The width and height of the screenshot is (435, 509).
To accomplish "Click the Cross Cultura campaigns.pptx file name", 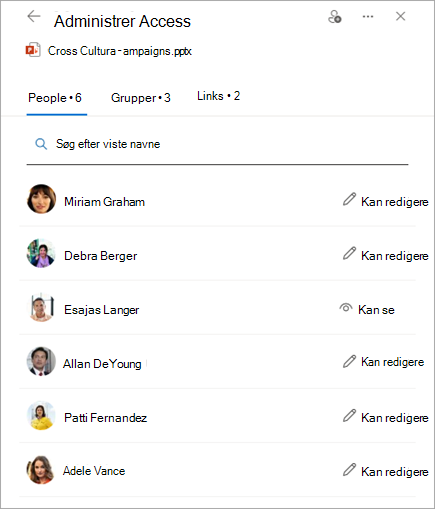I will tap(120, 51).
